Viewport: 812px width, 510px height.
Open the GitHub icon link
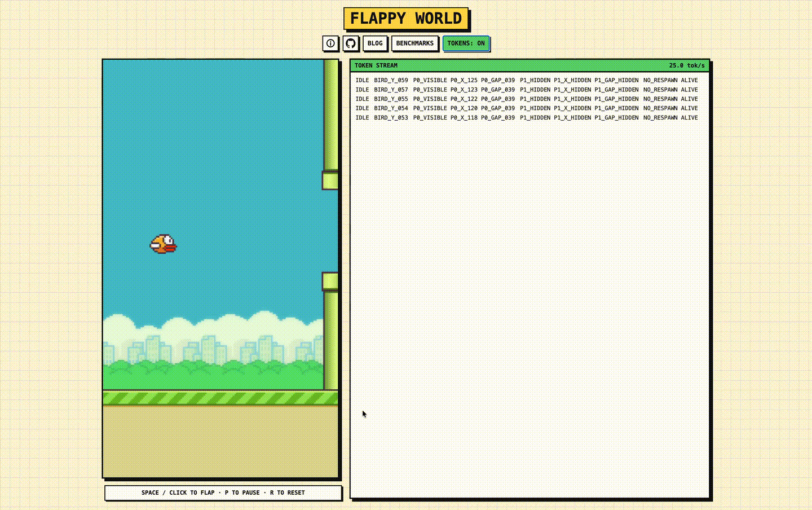point(351,43)
